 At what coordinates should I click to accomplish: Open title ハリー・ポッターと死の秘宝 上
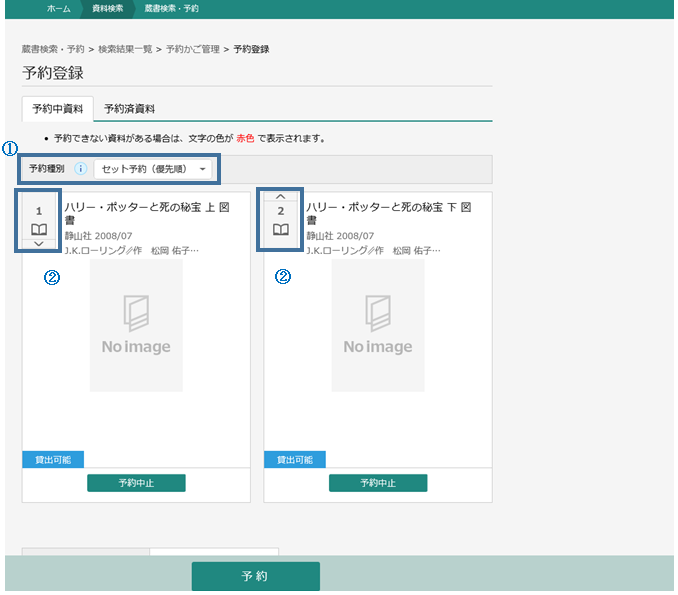coord(147,214)
